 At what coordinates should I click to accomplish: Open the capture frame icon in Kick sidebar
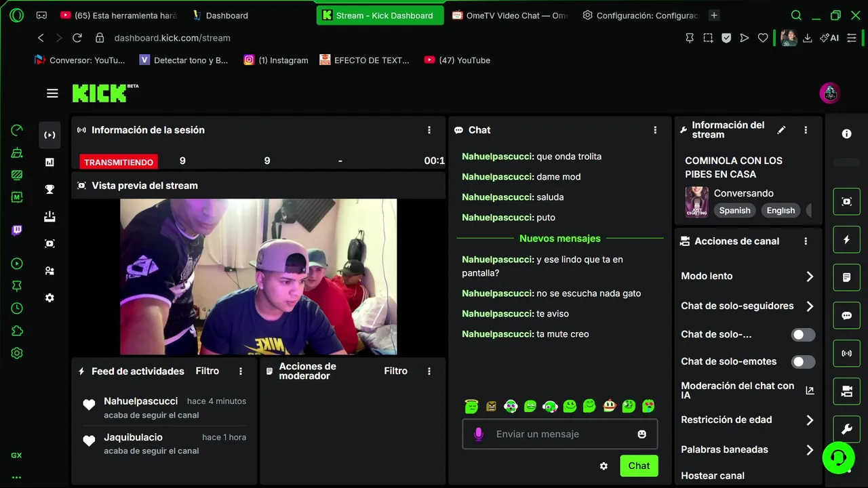50,243
